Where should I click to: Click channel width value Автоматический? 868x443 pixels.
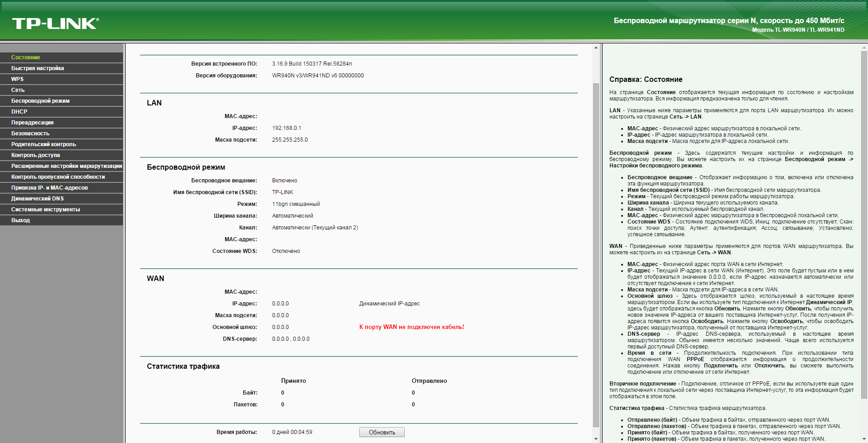point(292,216)
